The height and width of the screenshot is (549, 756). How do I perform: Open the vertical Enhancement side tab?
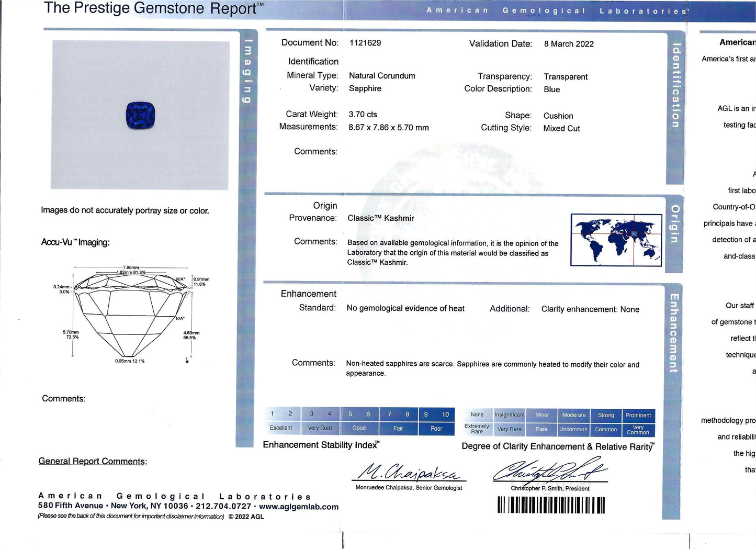click(673, 333)
